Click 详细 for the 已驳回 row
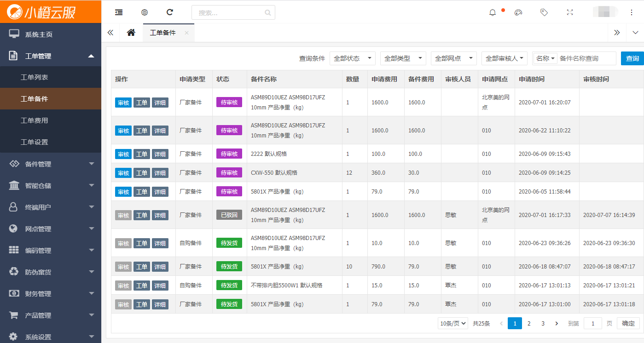This screenshot has height=343, width=644. [160, 215]
